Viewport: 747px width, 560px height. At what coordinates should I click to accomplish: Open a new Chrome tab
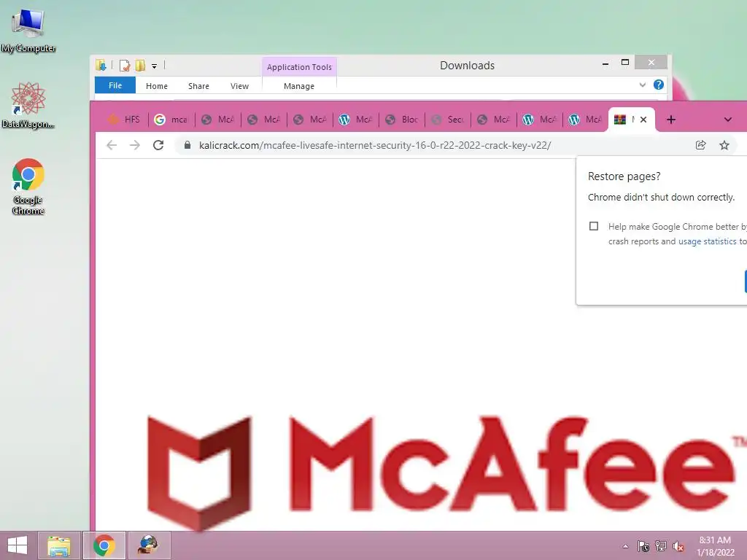[x=671, y=120]
